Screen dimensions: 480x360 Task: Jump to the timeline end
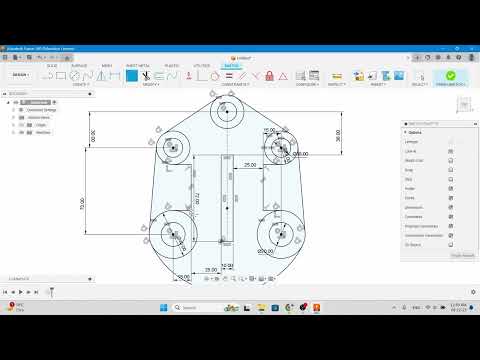point(36,292)
